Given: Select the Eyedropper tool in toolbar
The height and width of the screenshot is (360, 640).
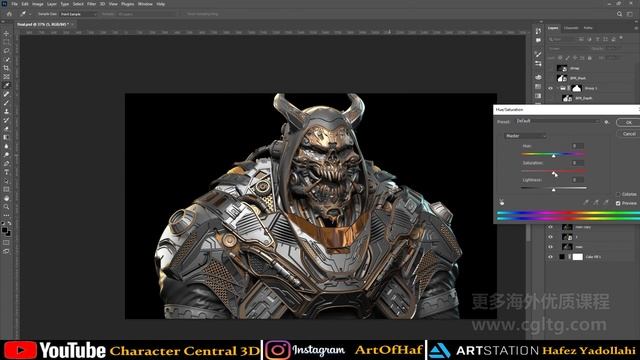Looking at the screenshot, I should tap(6, 85).
